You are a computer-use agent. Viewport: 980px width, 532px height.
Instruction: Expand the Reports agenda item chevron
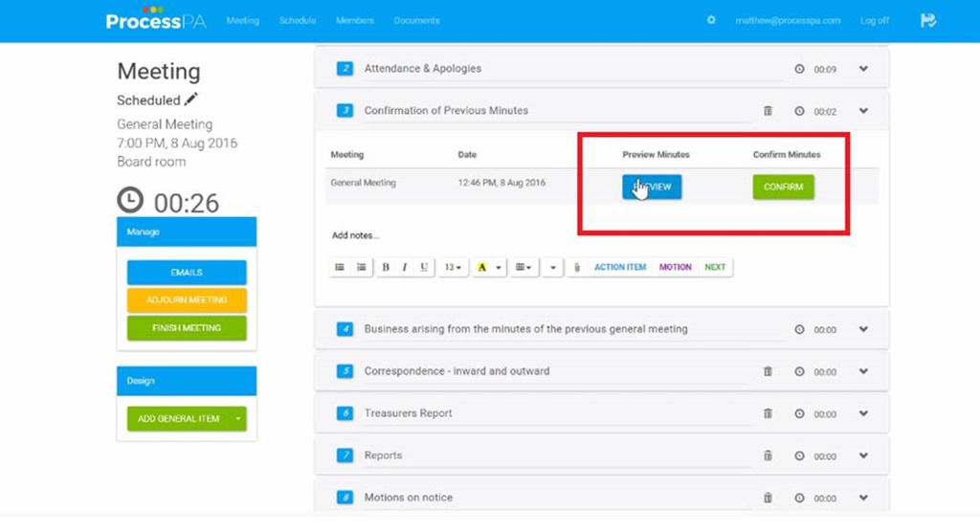click(x=863, y=455)
